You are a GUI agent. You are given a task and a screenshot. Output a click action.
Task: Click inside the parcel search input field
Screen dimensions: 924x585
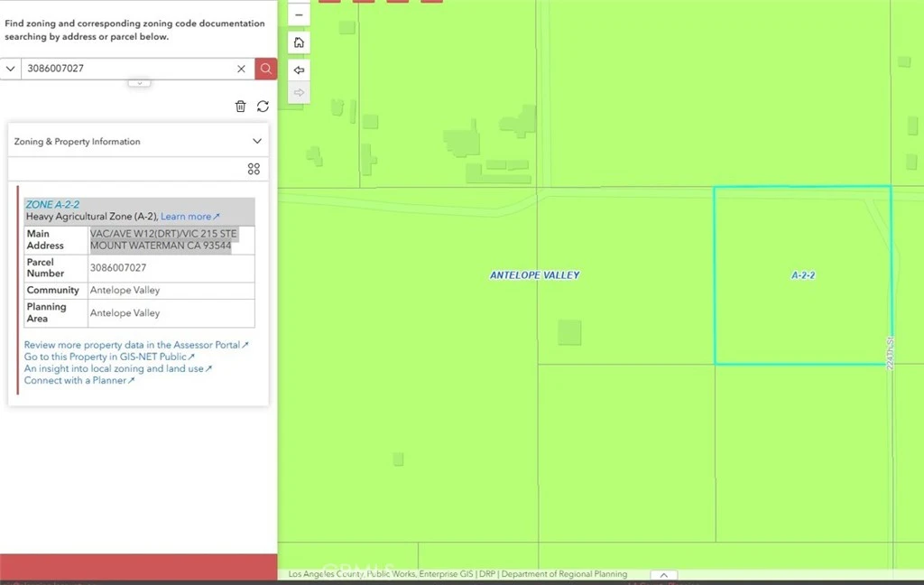(x=126, y=69)
